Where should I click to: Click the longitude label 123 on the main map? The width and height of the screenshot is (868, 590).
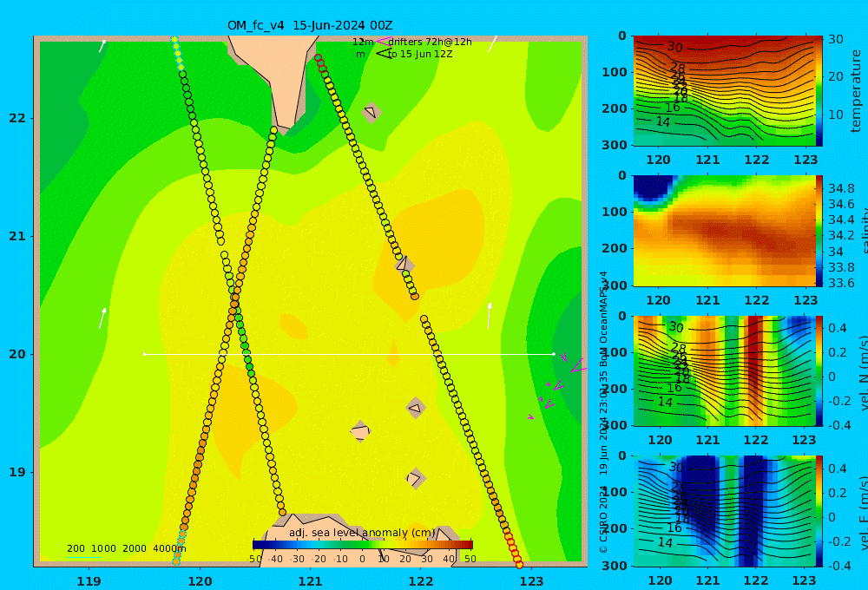[531, 581]
